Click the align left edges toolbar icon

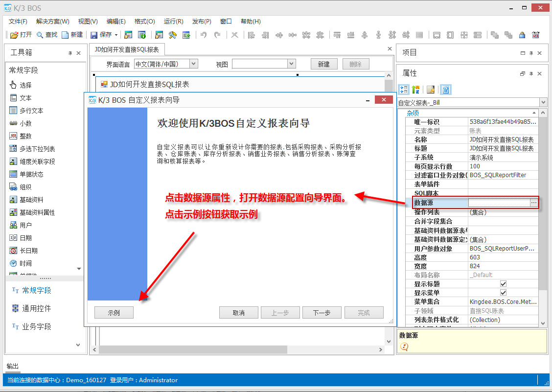(252, 35)
